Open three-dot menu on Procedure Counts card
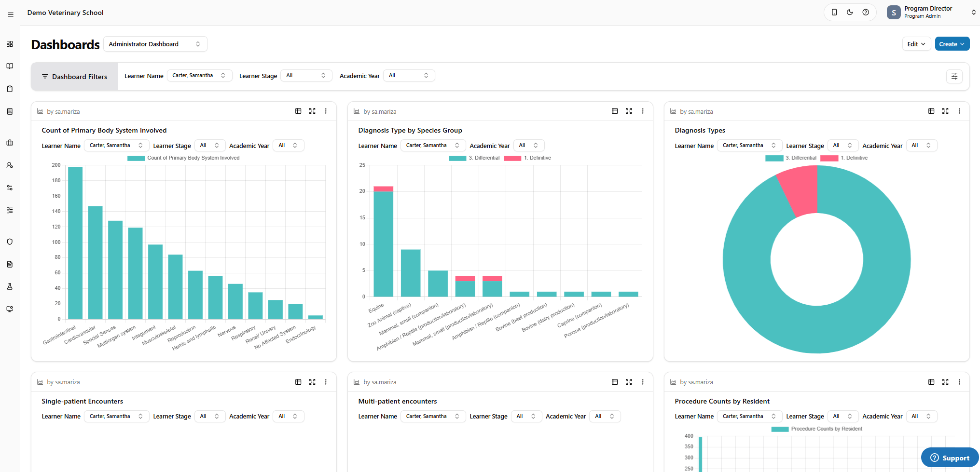Image resolution: width=980 pixels, height=472 pixels. tap(959, 382)
